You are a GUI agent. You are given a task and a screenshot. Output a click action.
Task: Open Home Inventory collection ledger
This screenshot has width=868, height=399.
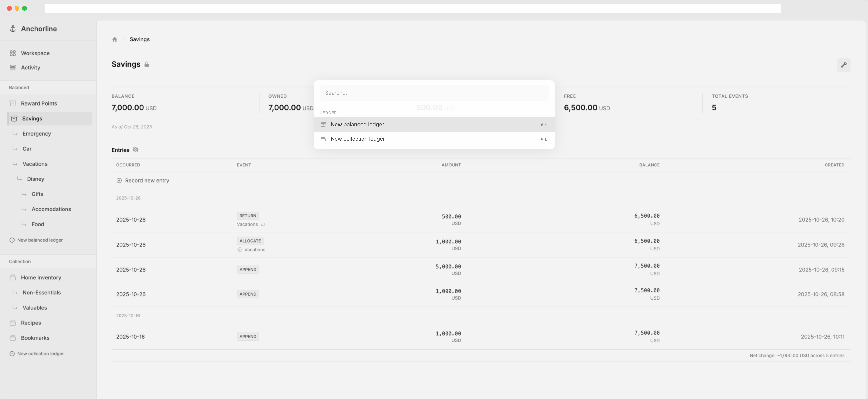[41, 278]
